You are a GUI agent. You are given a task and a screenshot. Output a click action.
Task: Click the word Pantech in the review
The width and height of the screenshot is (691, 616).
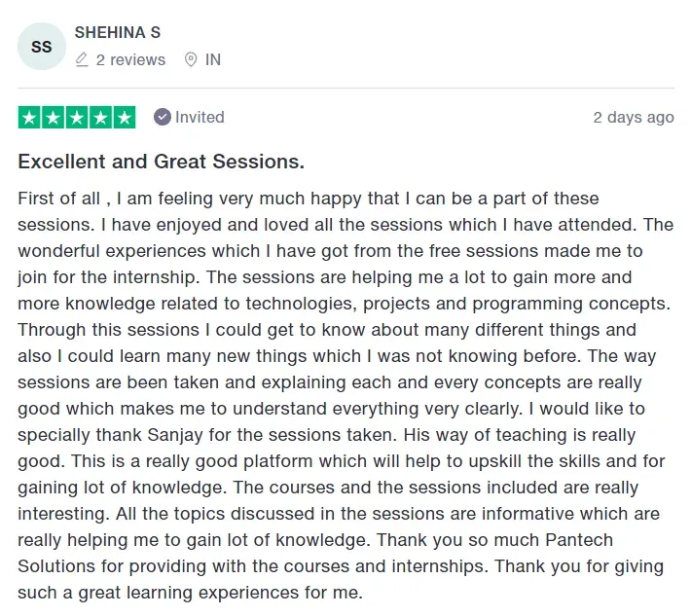[579, 540]
